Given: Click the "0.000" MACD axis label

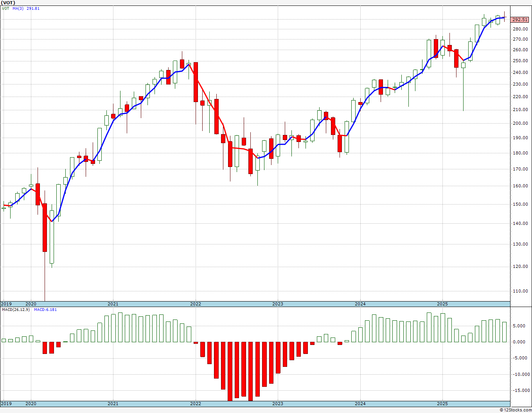Looking at the screenshot, I should click(518, 342).
